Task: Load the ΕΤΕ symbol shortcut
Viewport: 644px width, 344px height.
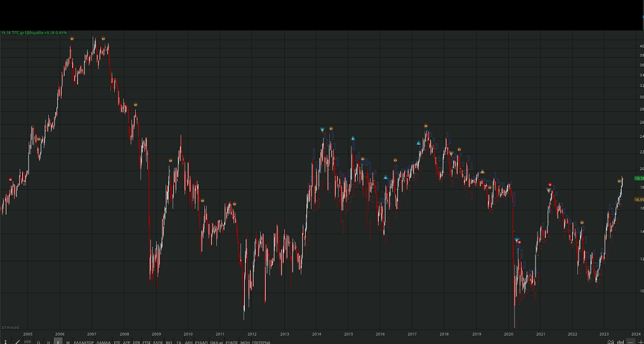Action: tap(117, 342)
